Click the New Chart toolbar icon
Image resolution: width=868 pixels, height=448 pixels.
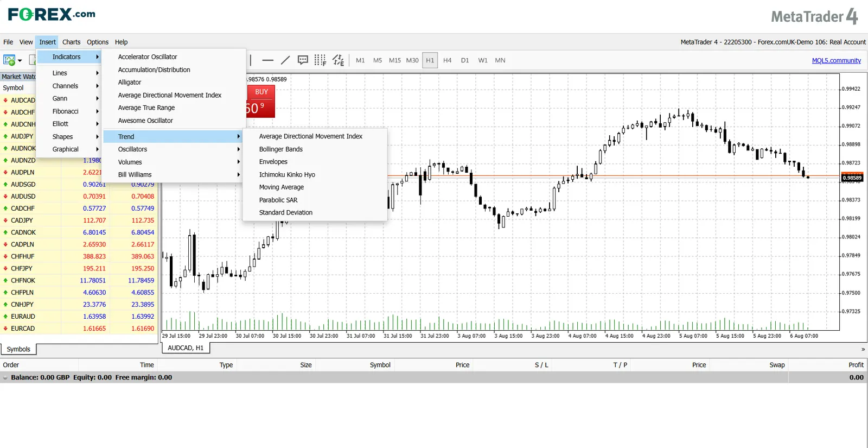9,60
